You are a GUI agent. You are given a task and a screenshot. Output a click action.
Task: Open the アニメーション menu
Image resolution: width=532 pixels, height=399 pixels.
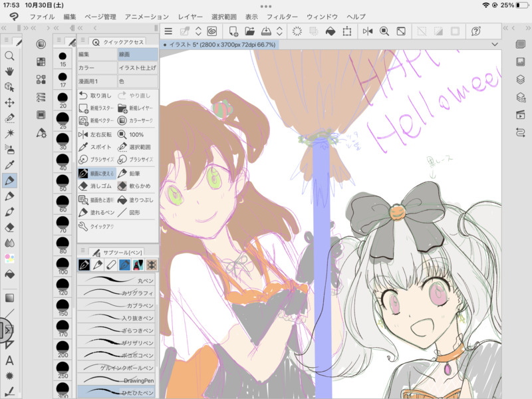tap(146, 17)
